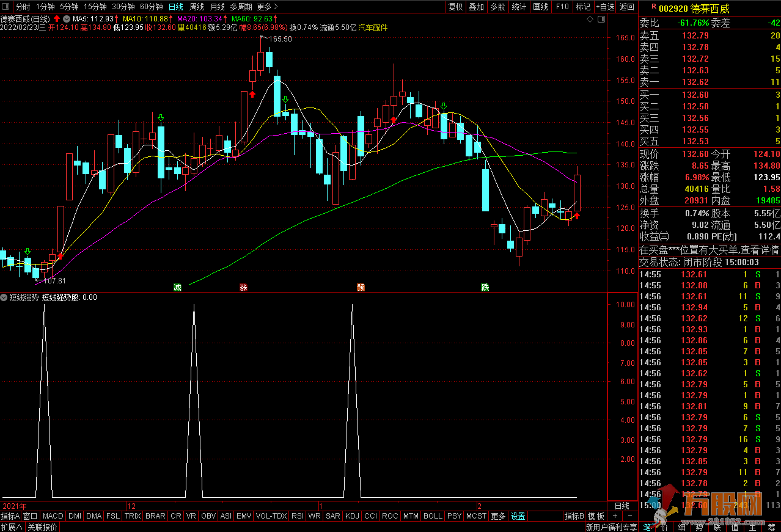Screen dimensions: 781x532
Task: Click the 日线 period label below the chart
Action: pyautogui.click(x=621, y=506)
